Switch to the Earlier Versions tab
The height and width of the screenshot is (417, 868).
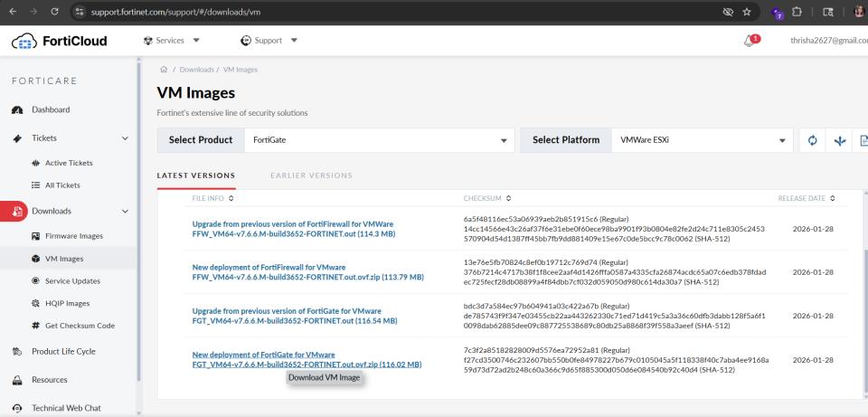311,175
